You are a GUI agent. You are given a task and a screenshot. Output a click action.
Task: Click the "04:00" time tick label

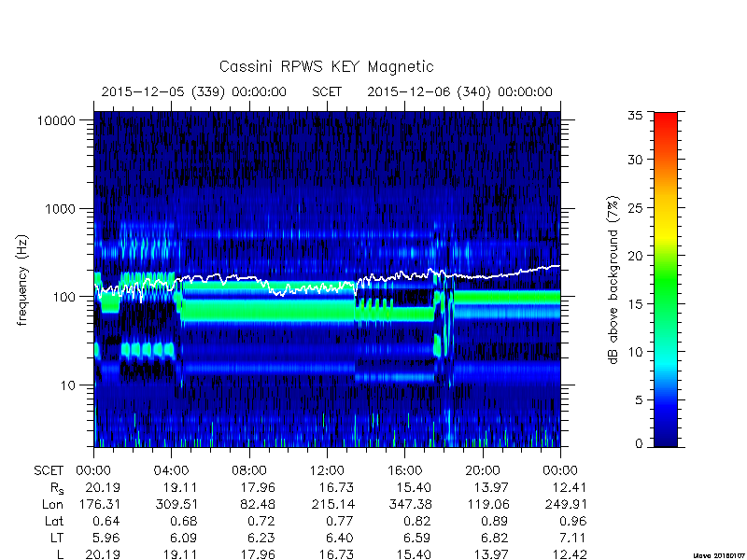pos(172,470)
